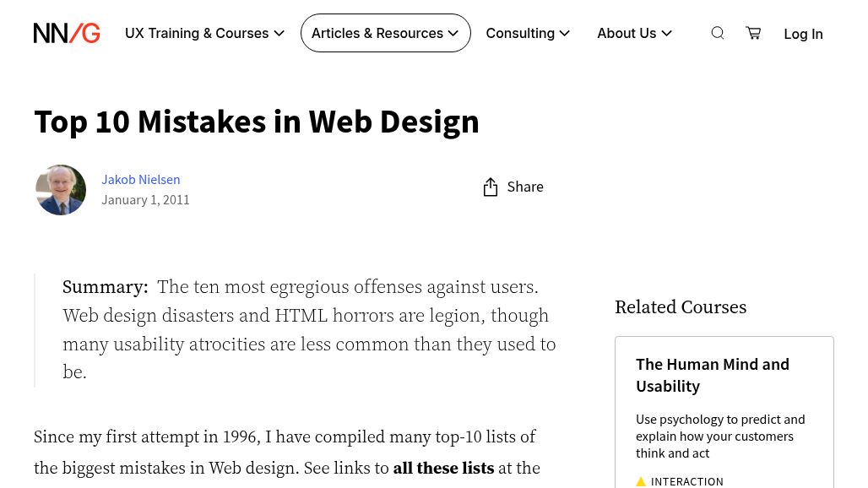Click the Top 10 Mistakes headline
Viewport: 868px width, 488px height.
pyautogui.click(x=257, y=121)
